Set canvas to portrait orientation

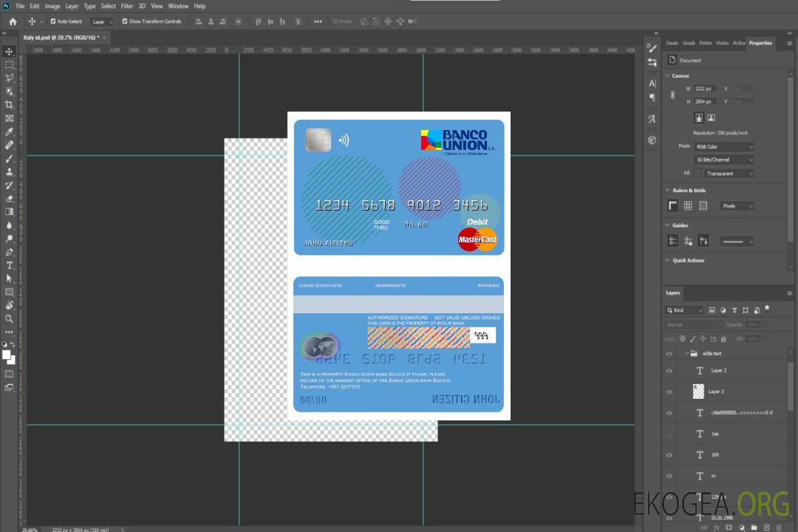tap(699, 117)
